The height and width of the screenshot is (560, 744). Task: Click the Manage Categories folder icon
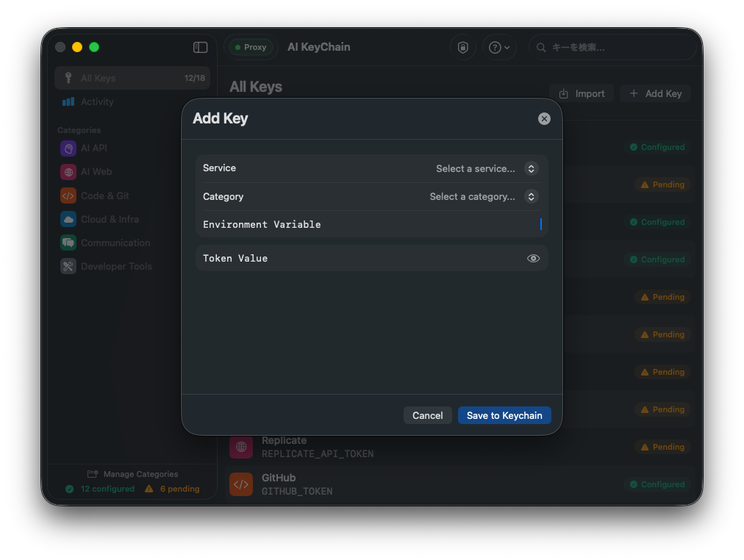coord(93,474)
